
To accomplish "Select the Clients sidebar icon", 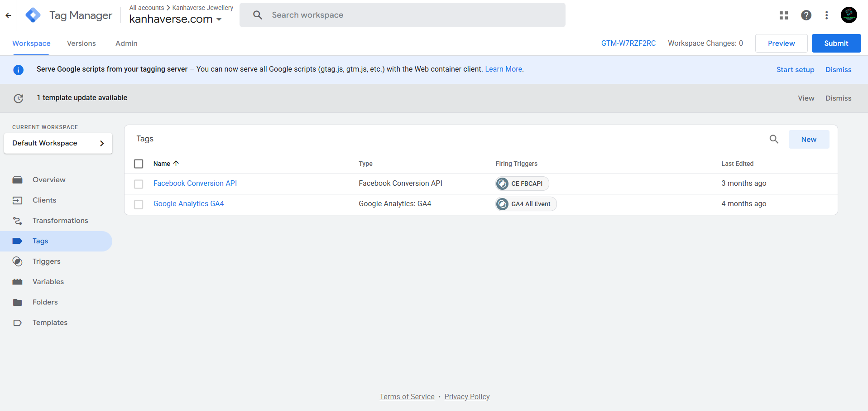I will (x=17, y=200).
